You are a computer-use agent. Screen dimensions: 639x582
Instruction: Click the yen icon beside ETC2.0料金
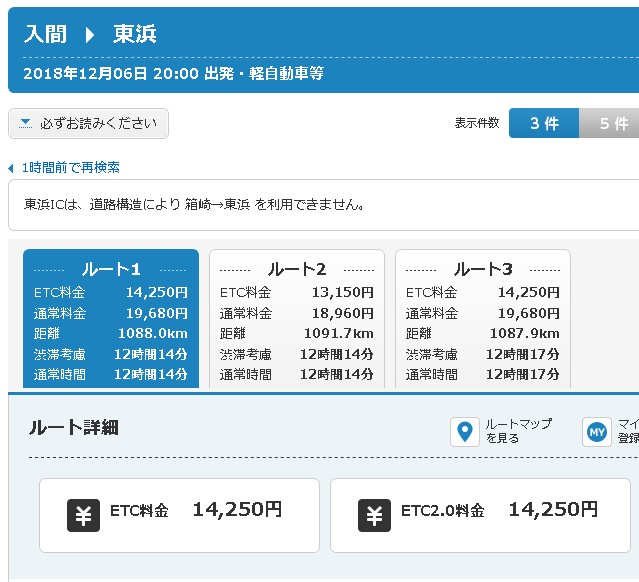coord(374,514)
